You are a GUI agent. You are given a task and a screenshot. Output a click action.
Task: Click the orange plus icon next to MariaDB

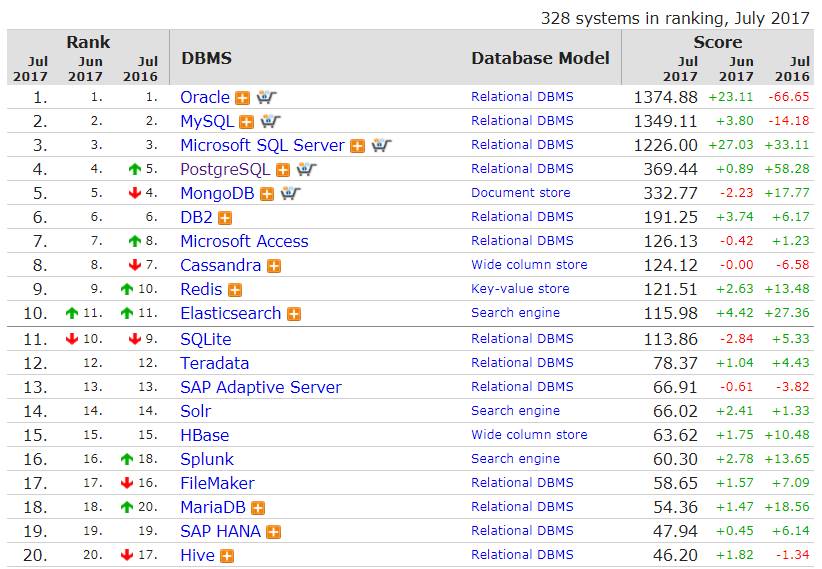[258, 508]
